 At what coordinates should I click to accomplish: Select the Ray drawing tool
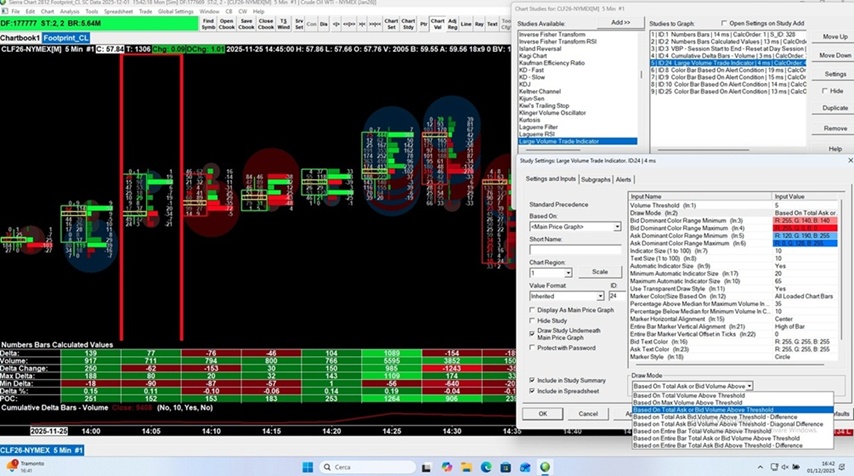click(x=479, y=22)
